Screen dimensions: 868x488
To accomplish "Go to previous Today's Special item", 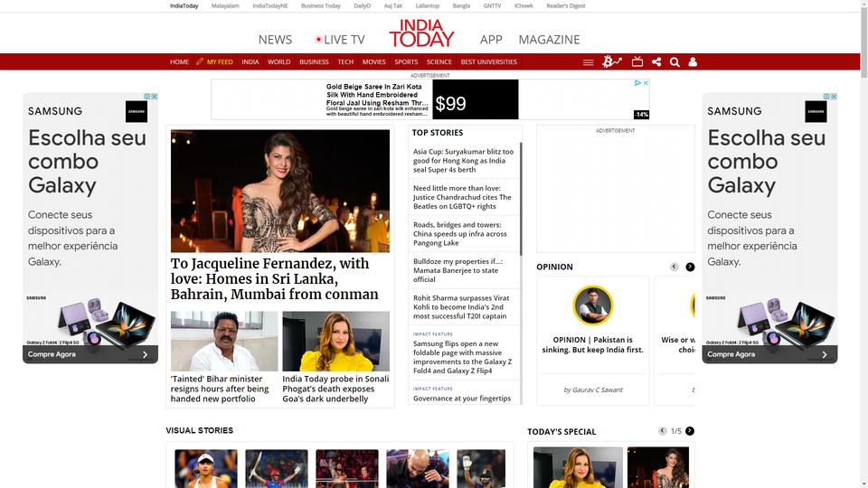I will (662, 431).
